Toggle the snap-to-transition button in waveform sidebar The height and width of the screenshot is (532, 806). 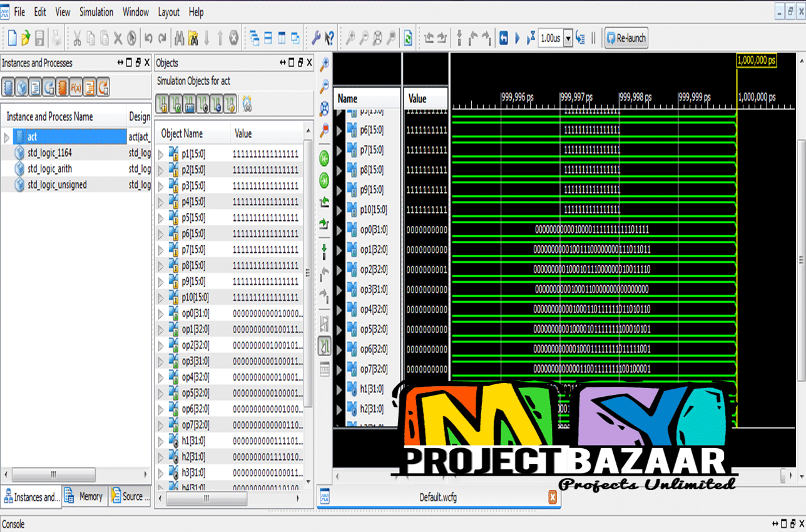324,345
